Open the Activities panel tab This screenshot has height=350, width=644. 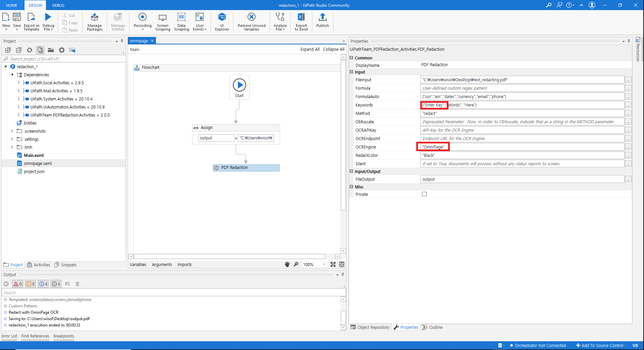pyautogui.click(x=39, y=265)
